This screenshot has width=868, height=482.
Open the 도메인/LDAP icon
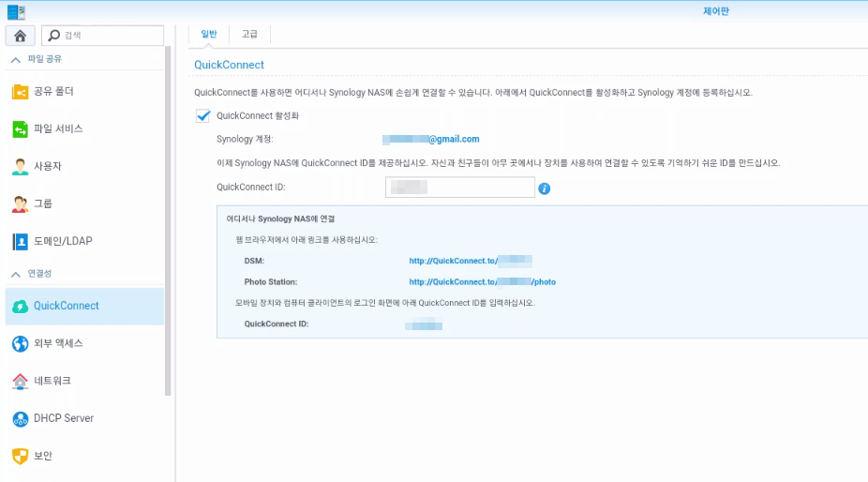tap(20, 242)
